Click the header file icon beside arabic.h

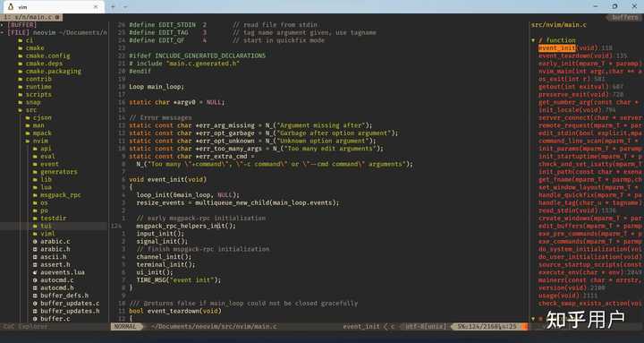click(35, 249)
